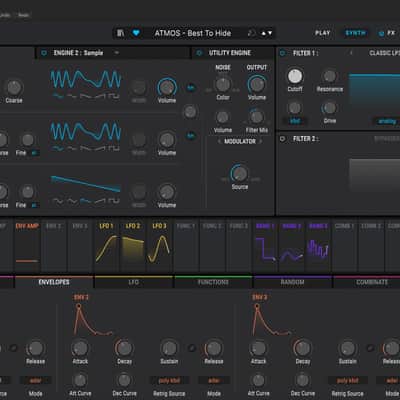This screenshot has height=400, width=400.
Task: Select the previous preset up arrow
Action: [264, 33]
